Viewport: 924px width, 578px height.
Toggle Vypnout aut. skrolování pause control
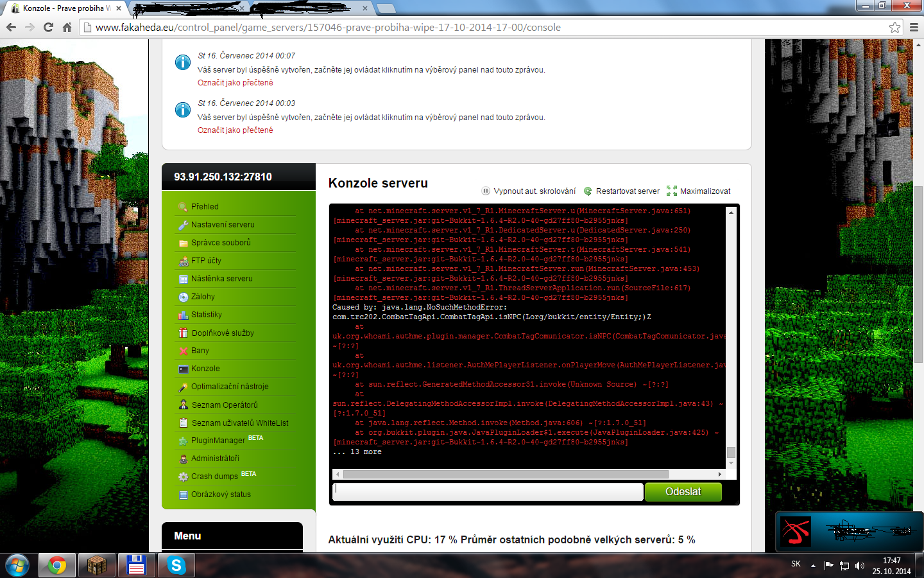(486, 191)
